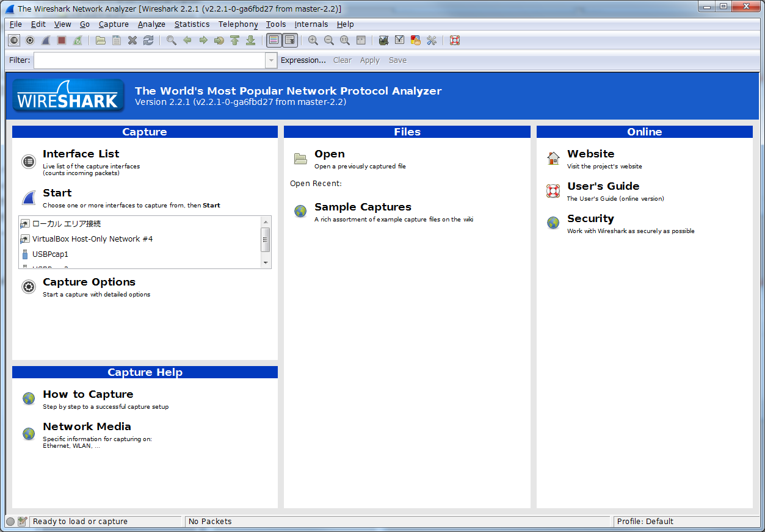Show capture options via the toolbar icon

coord(30,40)
